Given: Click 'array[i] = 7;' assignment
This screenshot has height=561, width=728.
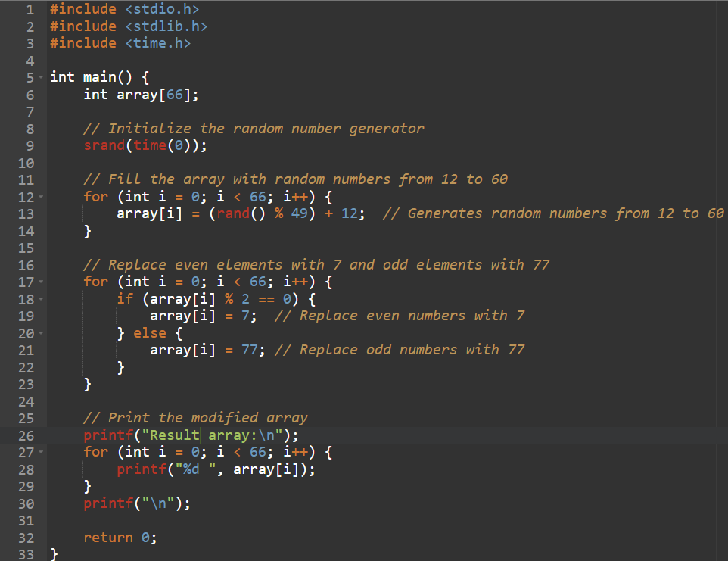Looking at the screenshot, I should [204, 316].
